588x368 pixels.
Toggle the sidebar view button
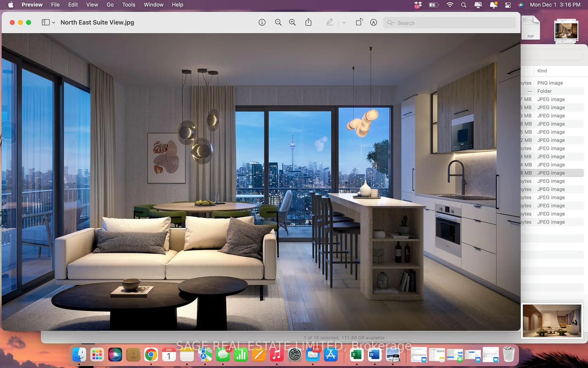click(46, 22)
